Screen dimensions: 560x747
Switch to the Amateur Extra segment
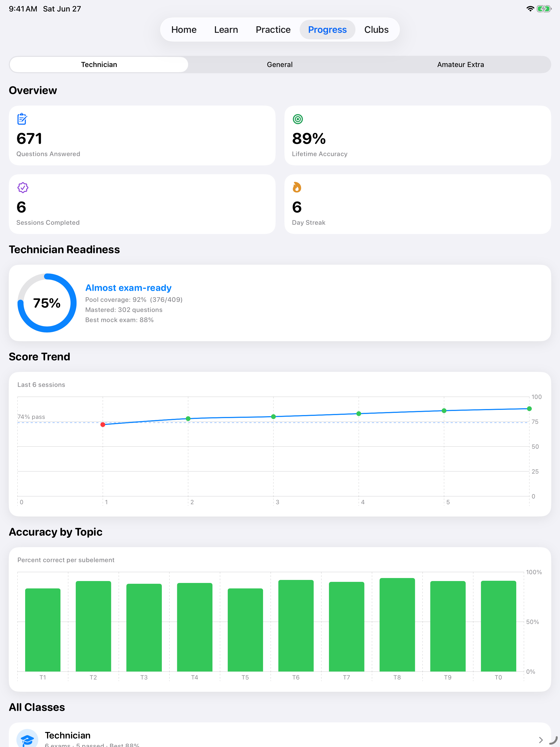click(x=460, y=65)
